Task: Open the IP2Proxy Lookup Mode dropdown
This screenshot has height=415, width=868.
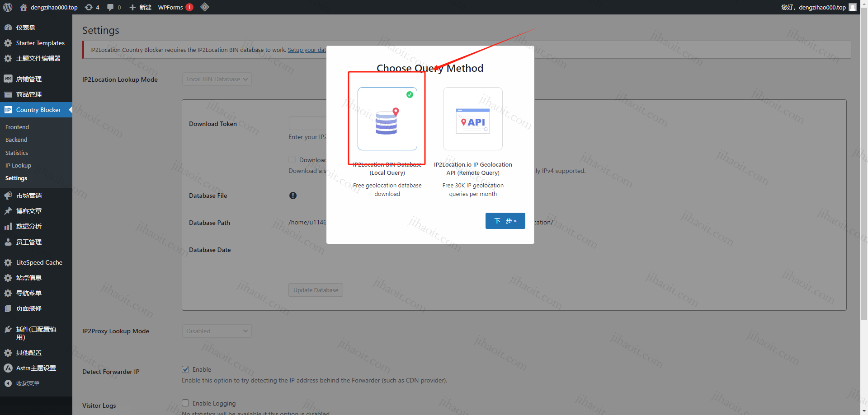Action: 217,331
